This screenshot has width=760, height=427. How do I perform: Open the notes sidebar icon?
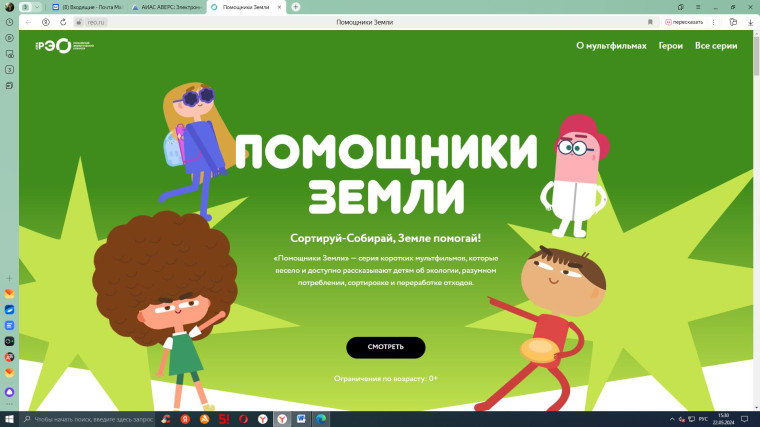[9, 86]
